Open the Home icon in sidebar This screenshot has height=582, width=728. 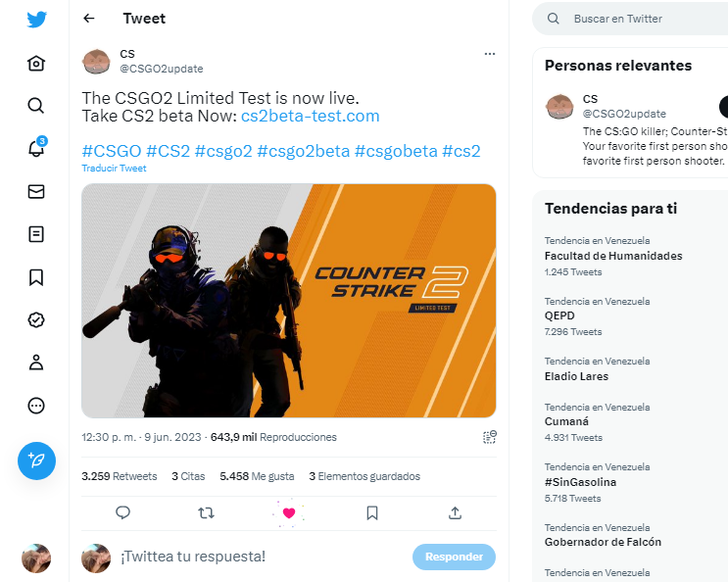pyautogui.click(x=36, y=63)
